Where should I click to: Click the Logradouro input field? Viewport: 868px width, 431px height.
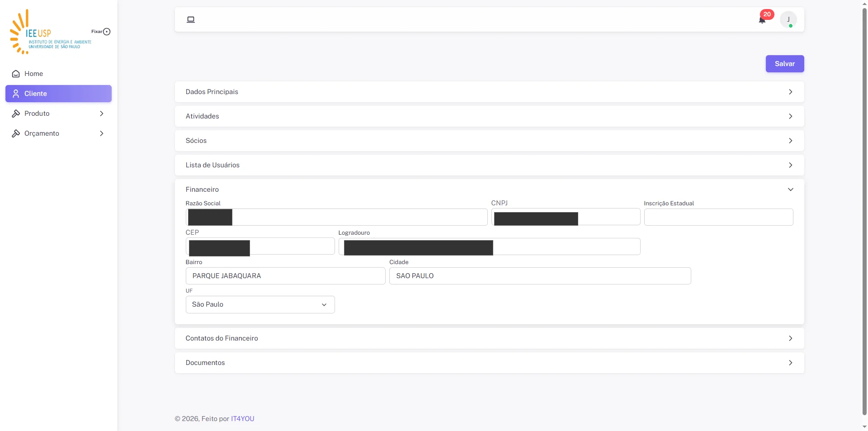click(x=489, y=246)
